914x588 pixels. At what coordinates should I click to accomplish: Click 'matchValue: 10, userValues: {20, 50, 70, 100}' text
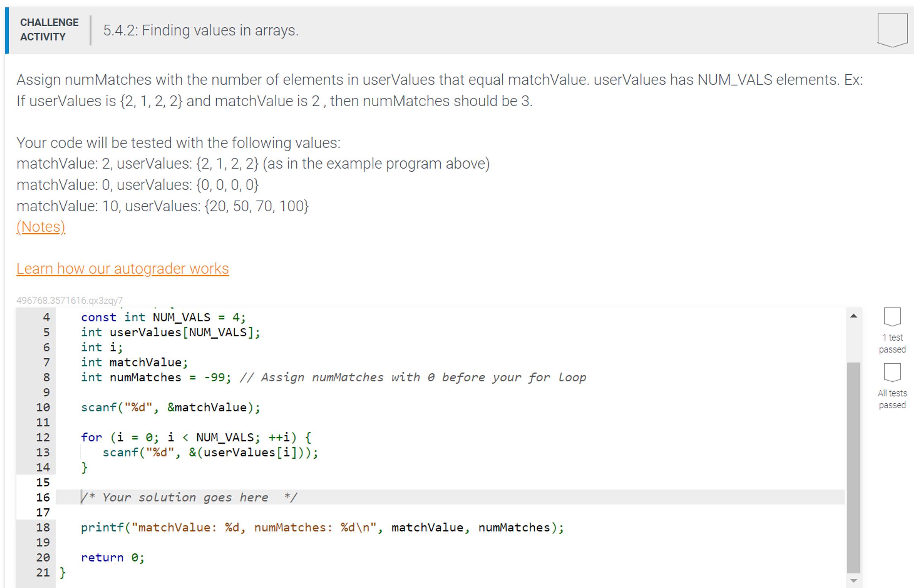tap(162, 206)
